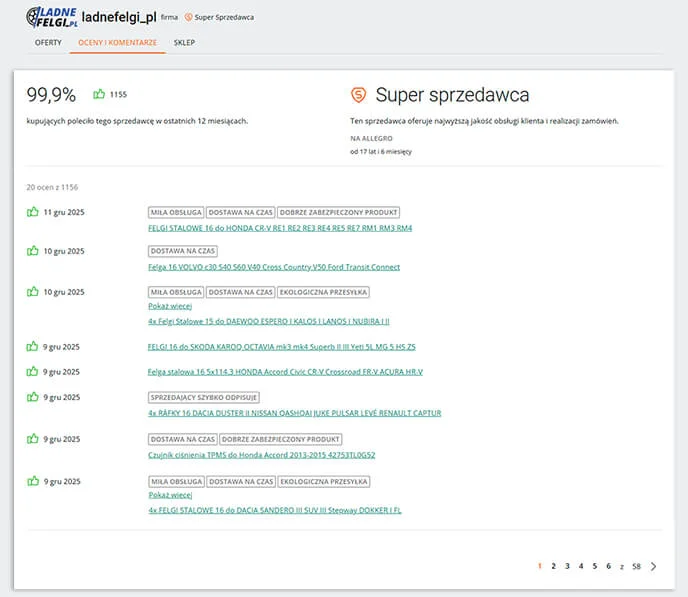Open 4x RÁFKY 16 DACIA DUSTER link
The height and width of the screenshot is (597, 688).
click(x=294, y=413)
